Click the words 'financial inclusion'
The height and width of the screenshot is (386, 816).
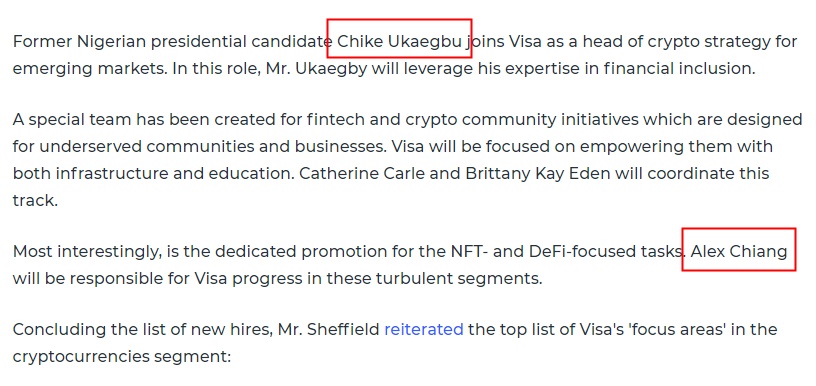[x=679, y=68]
